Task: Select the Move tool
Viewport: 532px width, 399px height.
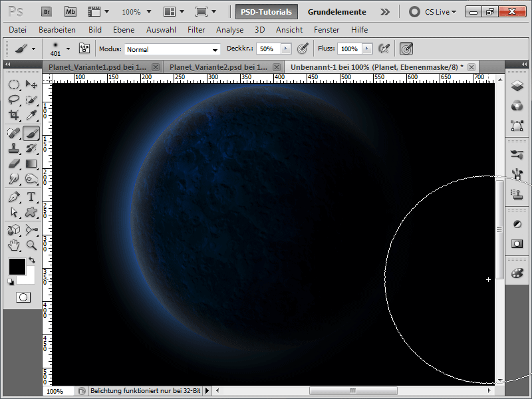Action: point(31,84)
